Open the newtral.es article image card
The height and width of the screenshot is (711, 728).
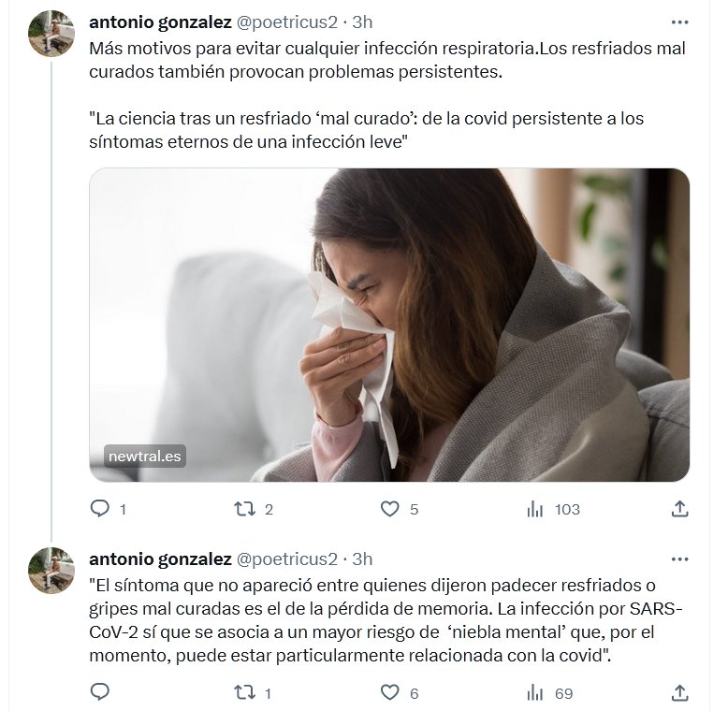point(389,325)
